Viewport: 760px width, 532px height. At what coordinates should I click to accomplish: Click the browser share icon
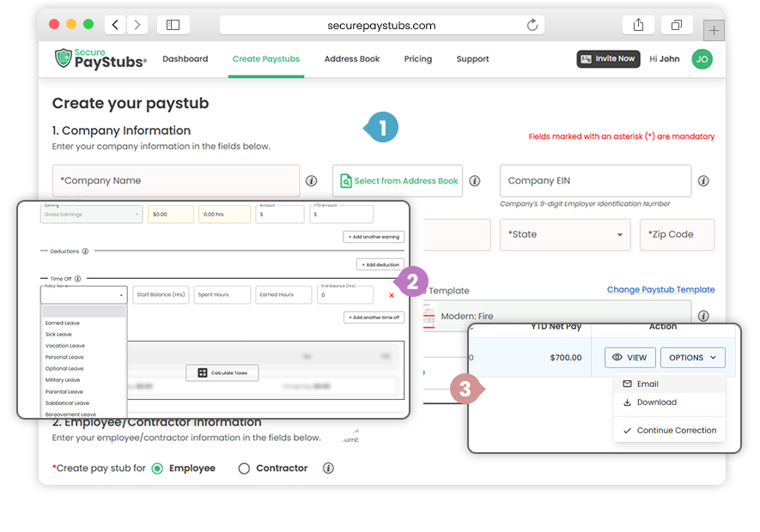click(x=638, y=25)
